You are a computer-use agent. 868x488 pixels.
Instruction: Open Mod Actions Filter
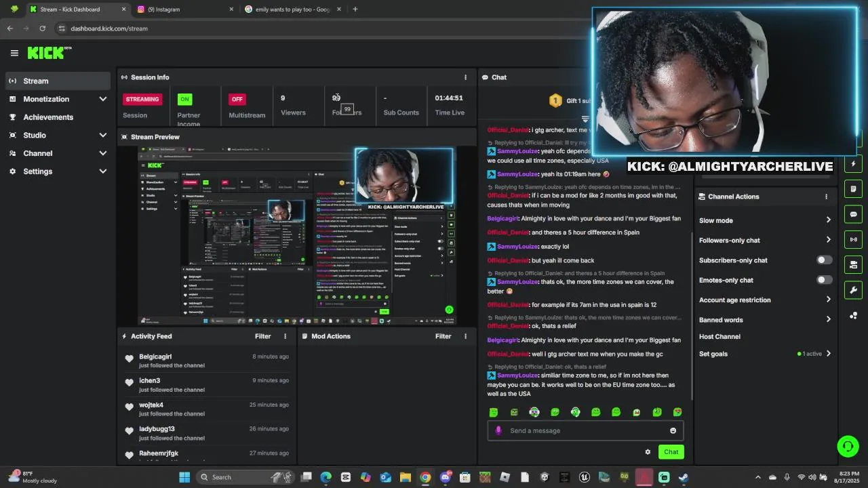pos(443,336)
